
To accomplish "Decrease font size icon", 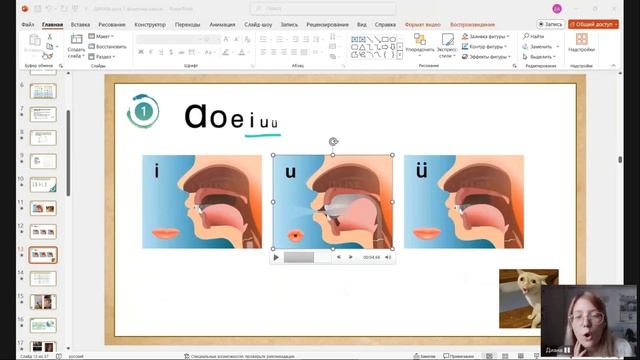I will [236, 39].
